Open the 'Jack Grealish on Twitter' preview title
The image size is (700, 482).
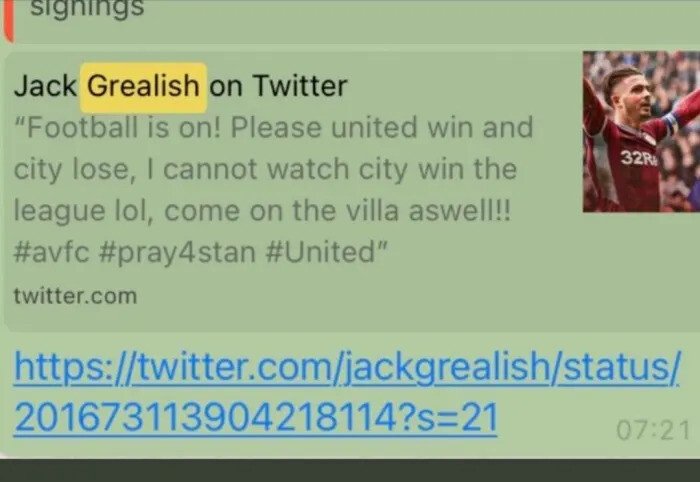(x=180, y=86)
